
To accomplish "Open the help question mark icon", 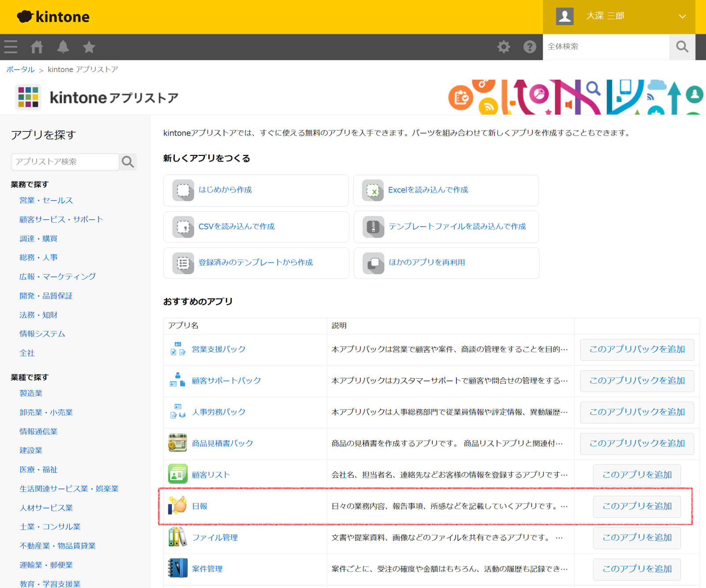I will pyautogui.click(x=529, y=47).
